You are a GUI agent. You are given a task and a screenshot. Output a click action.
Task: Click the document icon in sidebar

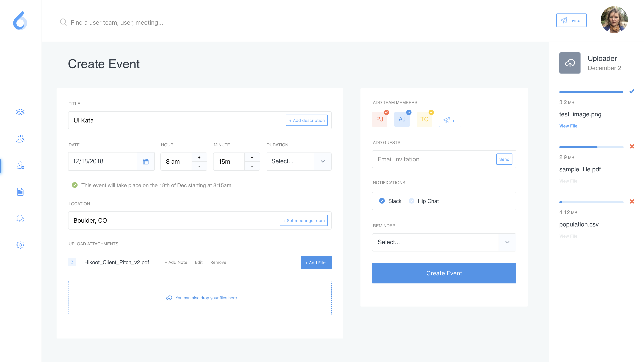tap(20, 192)
